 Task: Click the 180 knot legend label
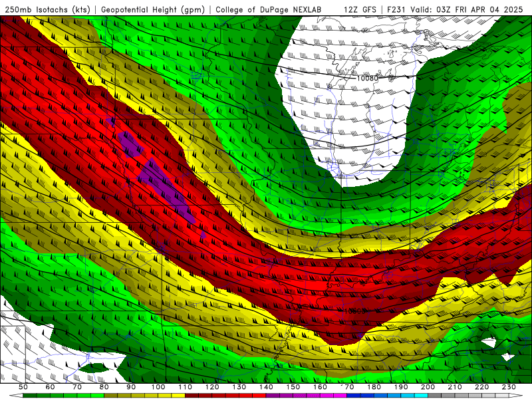coord(374,387)
